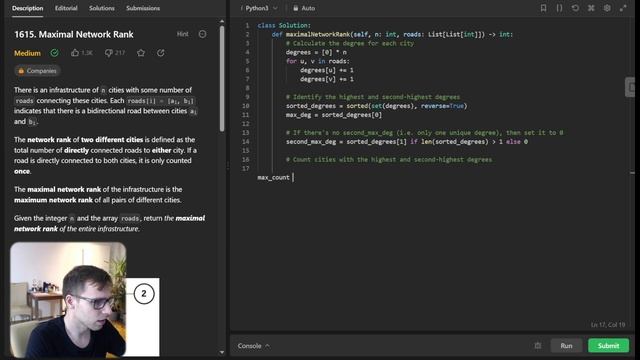Reset code to default with undo icon

(x=575, y=8)
